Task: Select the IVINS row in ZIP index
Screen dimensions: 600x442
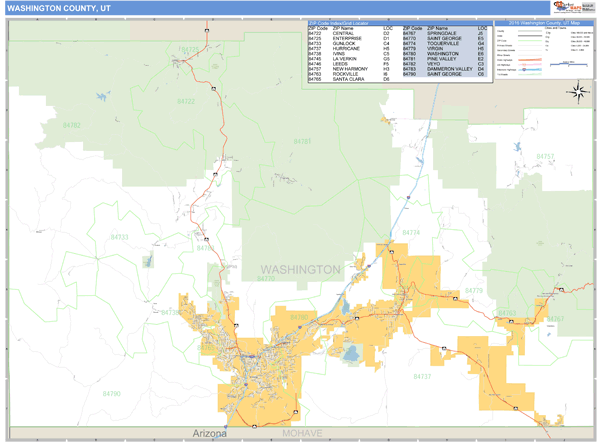Action: point(349,54)
